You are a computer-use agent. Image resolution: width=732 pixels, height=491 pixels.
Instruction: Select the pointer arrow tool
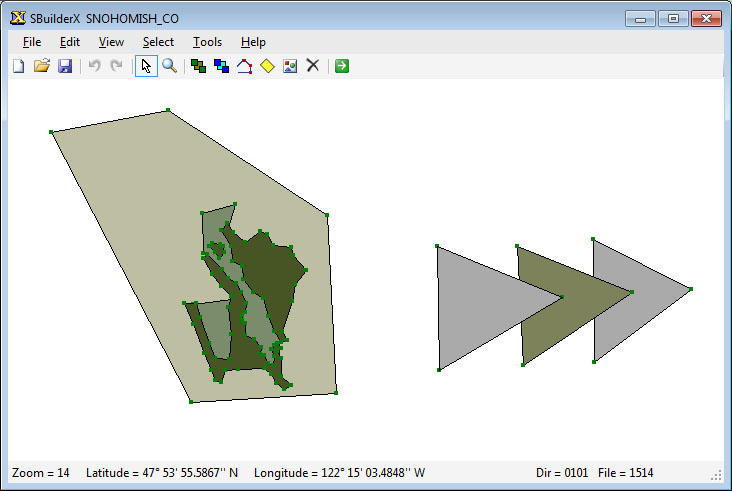coord(146,66)
